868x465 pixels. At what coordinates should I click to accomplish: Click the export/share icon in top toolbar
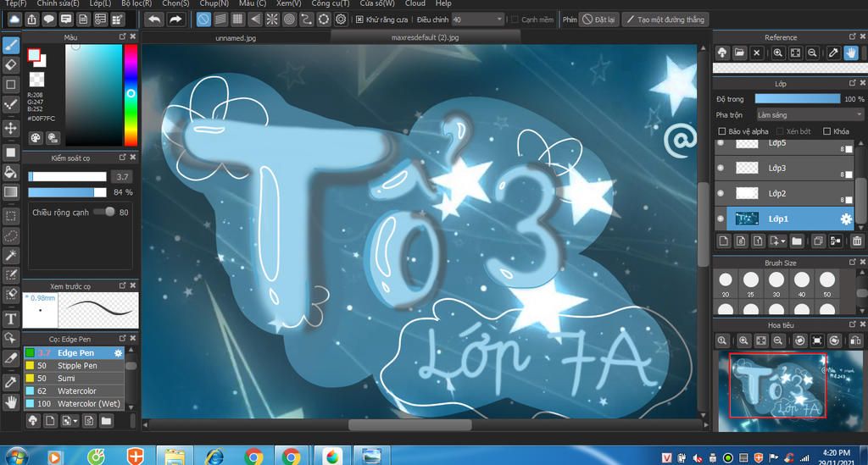[31, 19]
